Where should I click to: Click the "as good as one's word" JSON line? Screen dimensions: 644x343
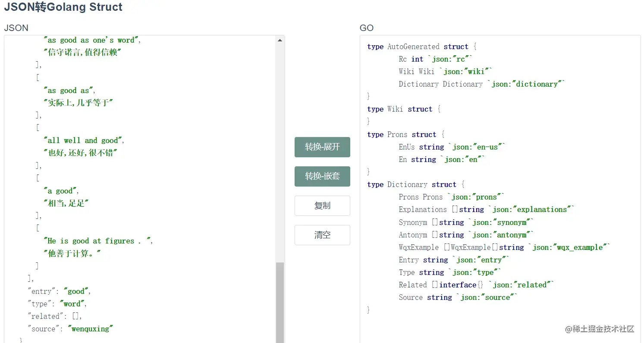[x=92, y=40]
